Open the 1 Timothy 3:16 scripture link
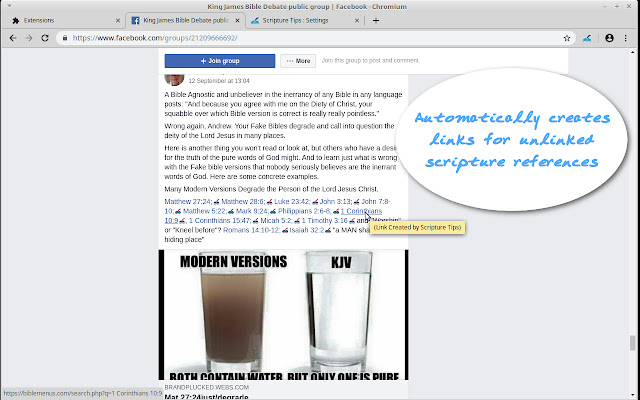The width and height of the screenshot is (640, 400). 324,221
